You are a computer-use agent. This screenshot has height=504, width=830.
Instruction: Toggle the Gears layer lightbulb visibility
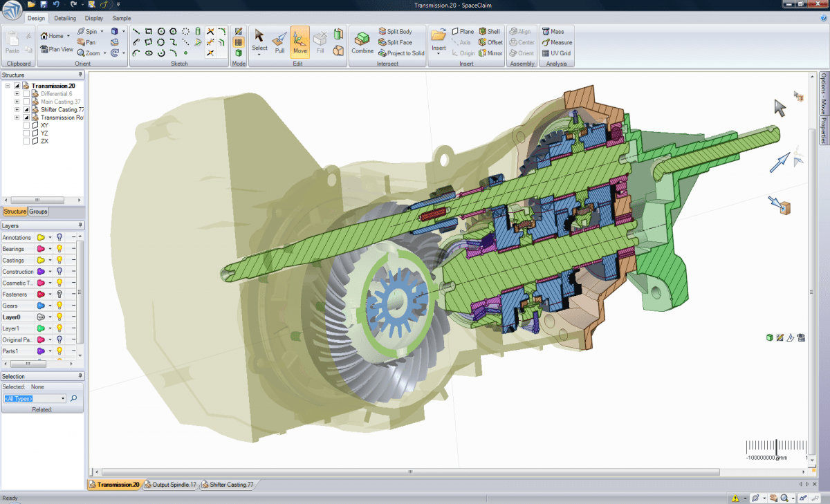[59, 306]
